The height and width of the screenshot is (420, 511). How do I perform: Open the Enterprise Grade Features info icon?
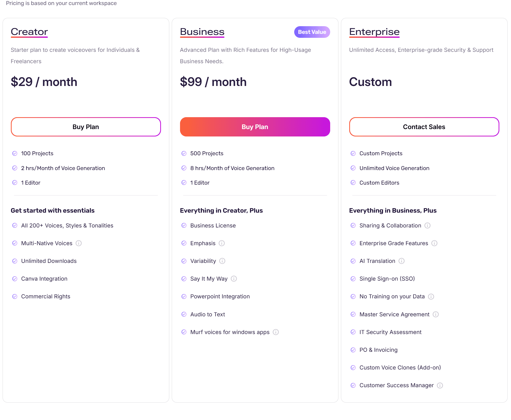click(434, 243)
